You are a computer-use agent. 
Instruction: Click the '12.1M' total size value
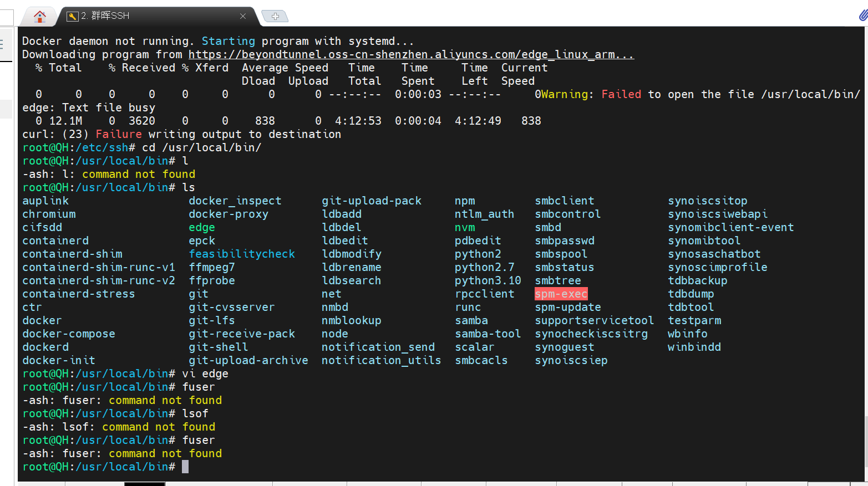pos(65,121)
